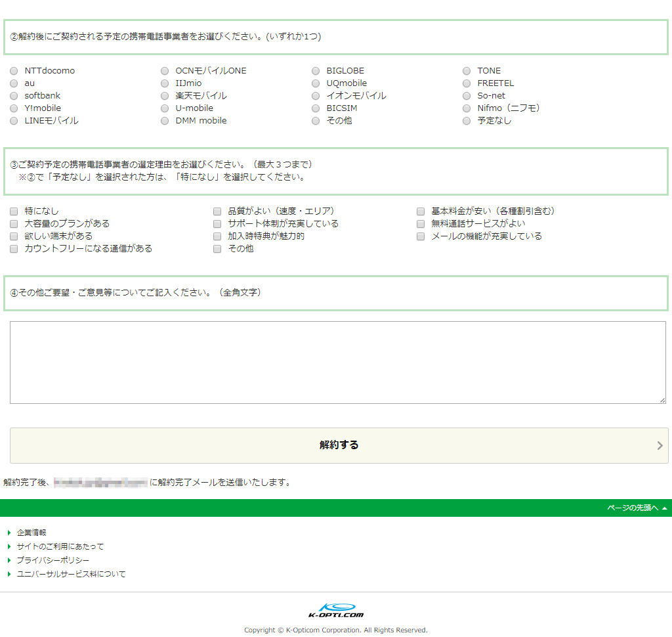Focus the comments and requests text area
The width and height of the screenshot is (672, 637).
(338, 362)
